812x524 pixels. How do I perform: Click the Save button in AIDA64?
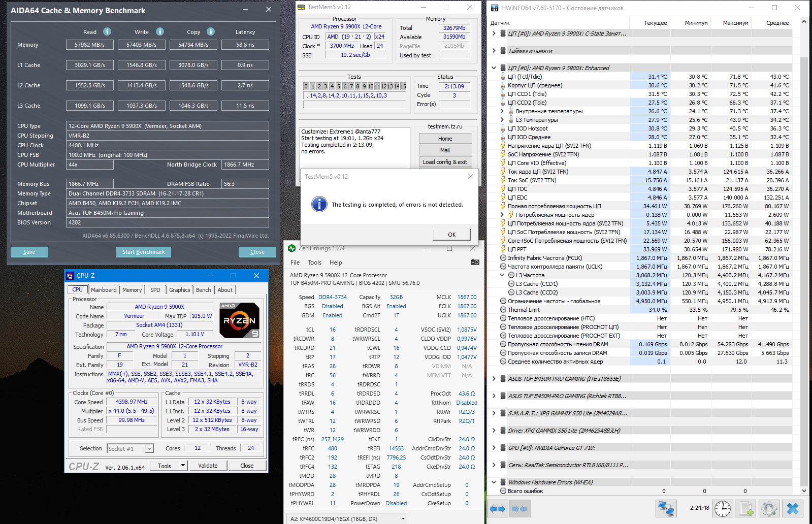pyautogui.click(x=29, y=252)
